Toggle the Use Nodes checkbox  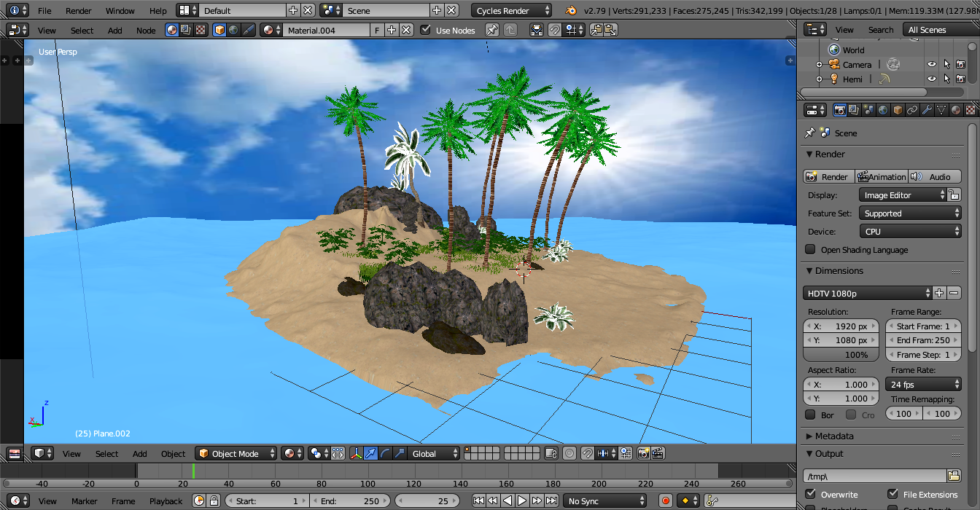pyautogui.click(x=426, y=30)
